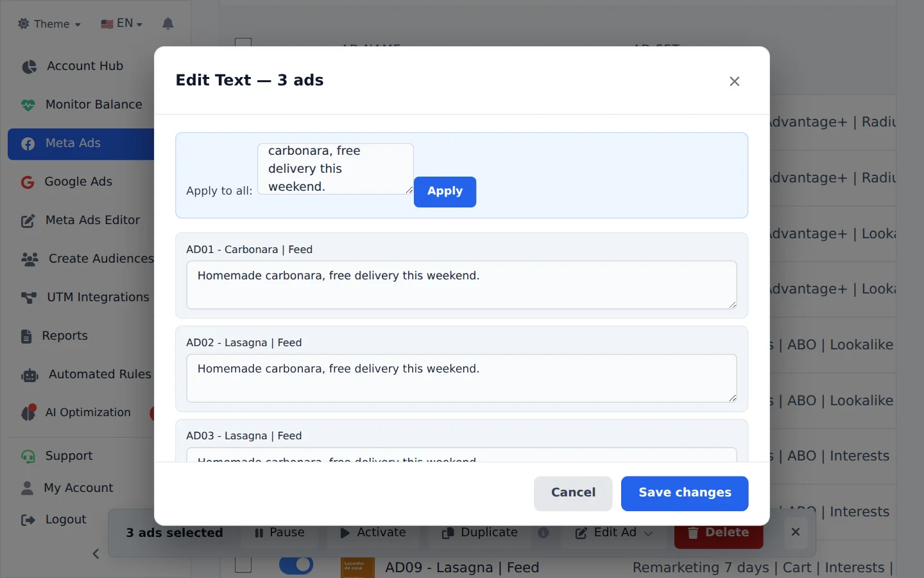Click Save changes

pos(685,493)
